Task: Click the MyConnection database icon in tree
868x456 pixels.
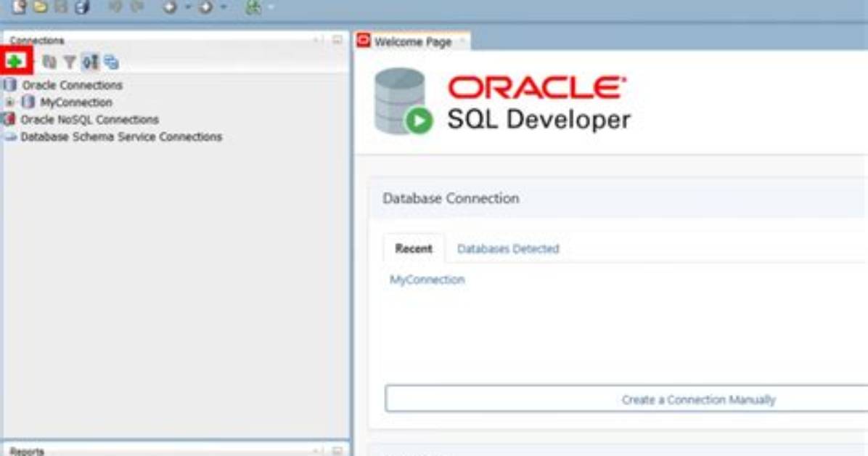Action: [28, 102]
